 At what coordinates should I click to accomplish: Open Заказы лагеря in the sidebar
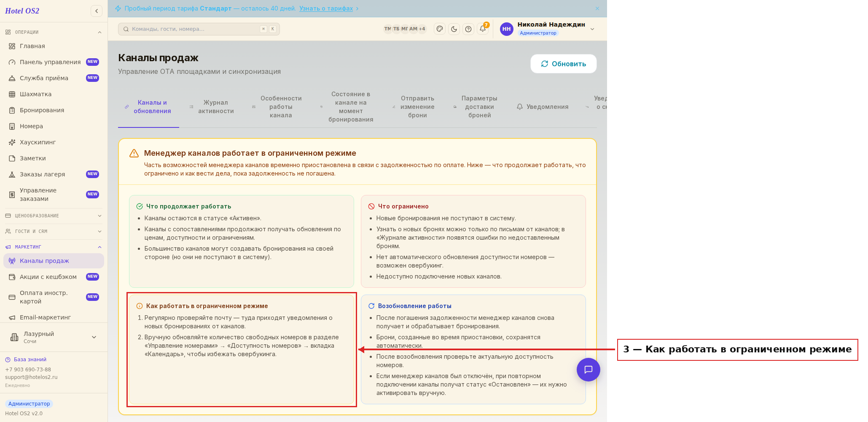tap(54, 174)
